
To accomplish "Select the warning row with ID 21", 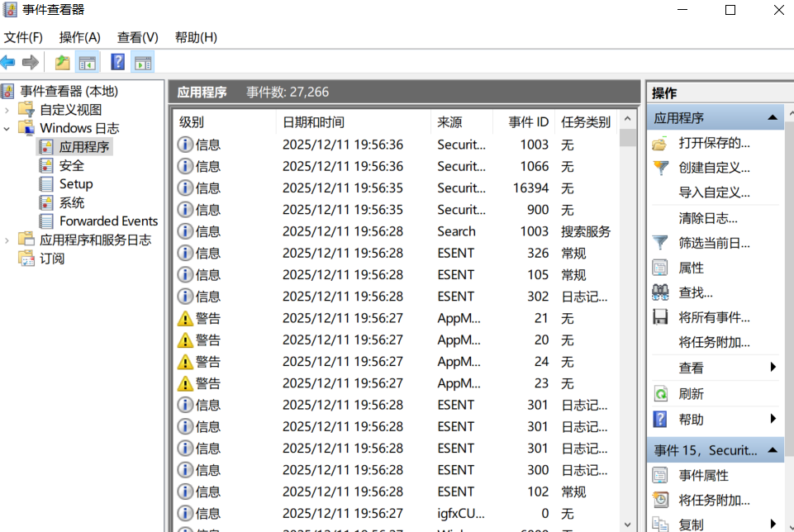I will (396, 318).
